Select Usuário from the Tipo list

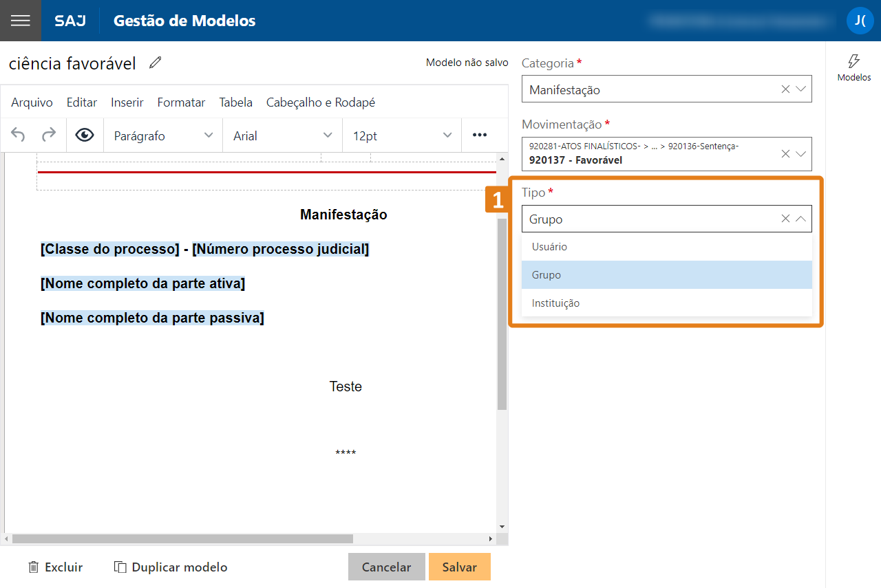549,247
